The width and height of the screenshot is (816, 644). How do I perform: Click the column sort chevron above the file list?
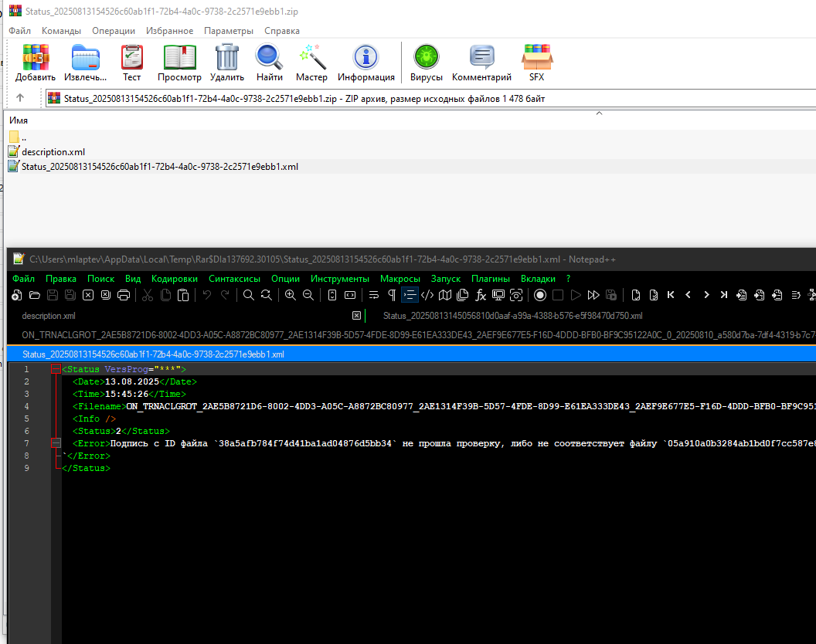[599, 113]
